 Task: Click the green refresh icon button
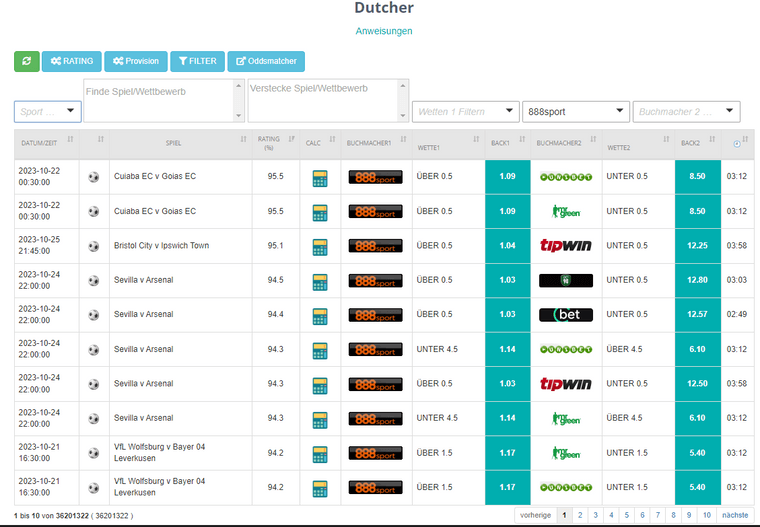27,61
